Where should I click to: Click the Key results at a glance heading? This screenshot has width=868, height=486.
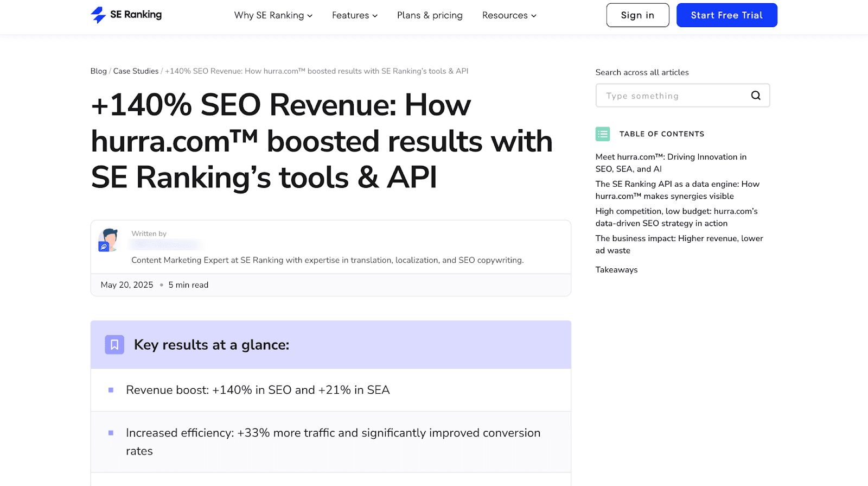tap(212, 345)
